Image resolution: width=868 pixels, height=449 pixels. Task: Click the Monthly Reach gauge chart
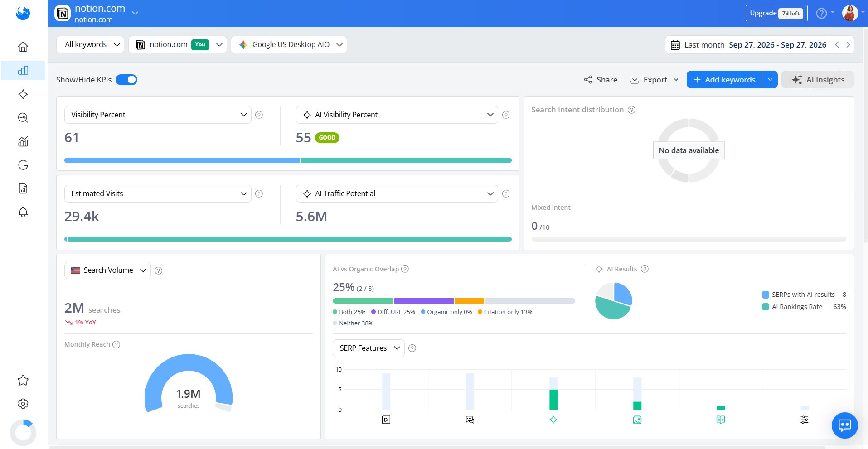coord(189,383)
